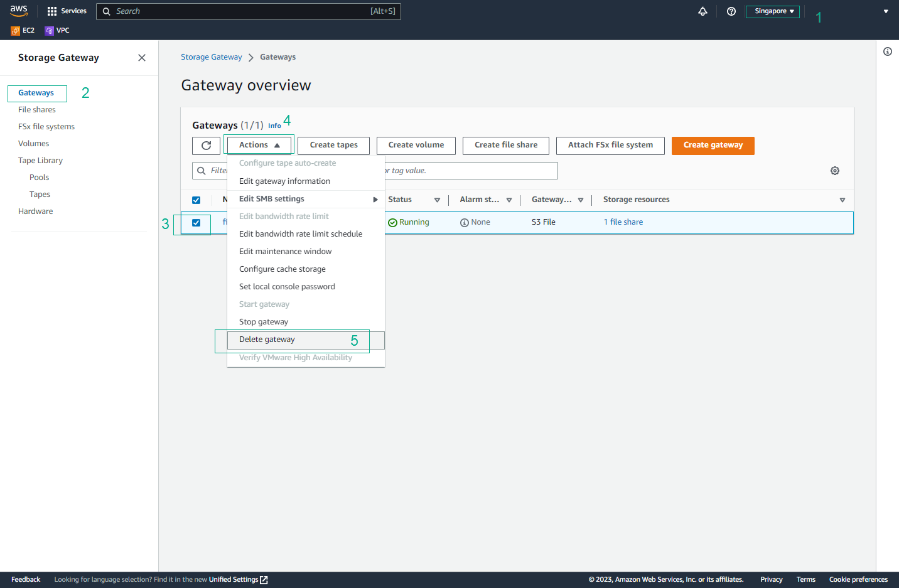Viewport: 899px width, 588px height.
Task: Open Hardware in side navigation
Action: [x=36, y=211]
